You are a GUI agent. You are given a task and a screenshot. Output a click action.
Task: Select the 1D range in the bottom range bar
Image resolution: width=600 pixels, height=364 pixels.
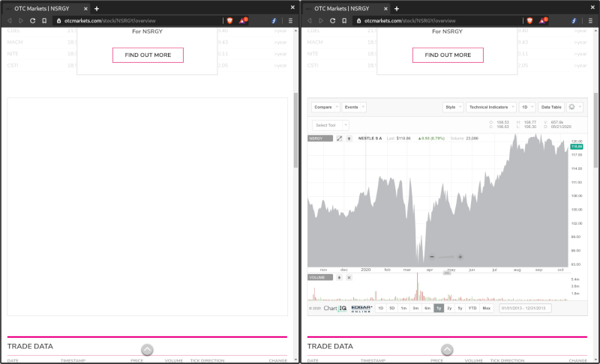[x=381, y=309]
